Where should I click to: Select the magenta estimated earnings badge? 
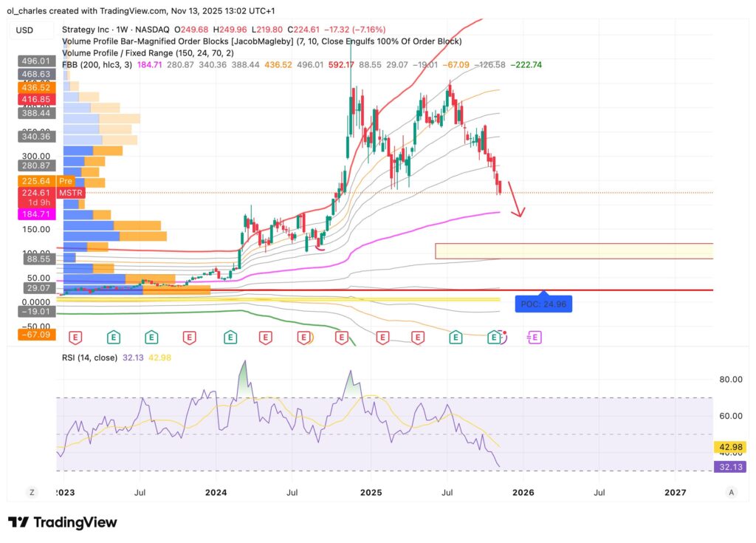coord(534,337)
